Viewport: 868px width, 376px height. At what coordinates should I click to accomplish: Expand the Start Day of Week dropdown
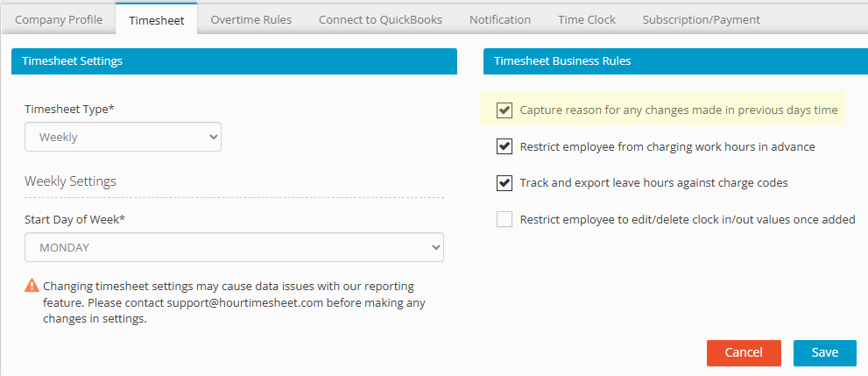(234, 247)
